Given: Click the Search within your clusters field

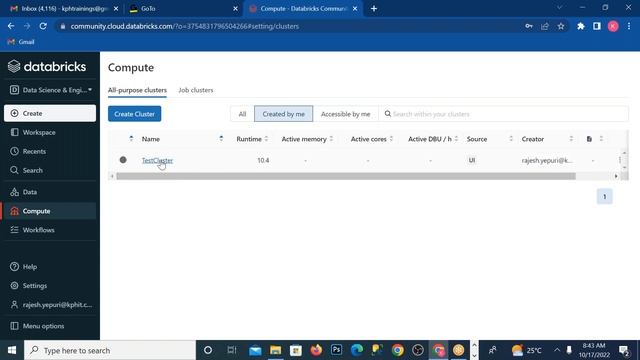Looking at the screenshot, I should coord(503,114).
